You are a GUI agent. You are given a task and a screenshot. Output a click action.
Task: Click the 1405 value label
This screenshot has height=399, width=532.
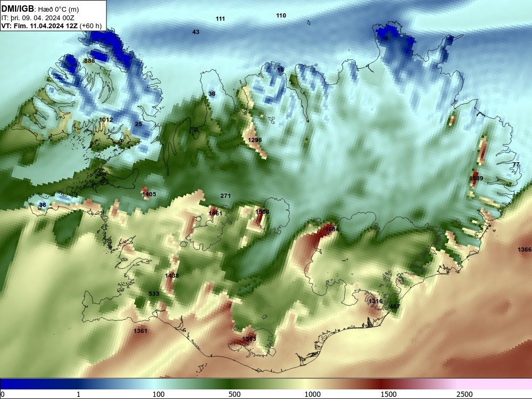point(149,194)
